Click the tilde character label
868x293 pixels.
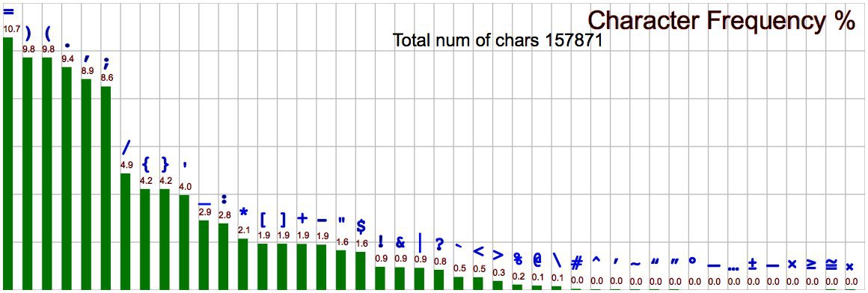click(635, 263)
